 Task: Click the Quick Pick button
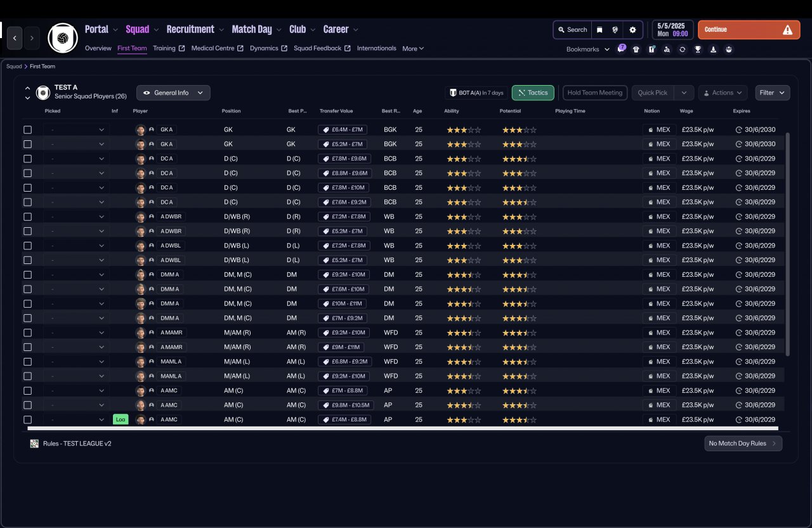click(x=653, y=93)
